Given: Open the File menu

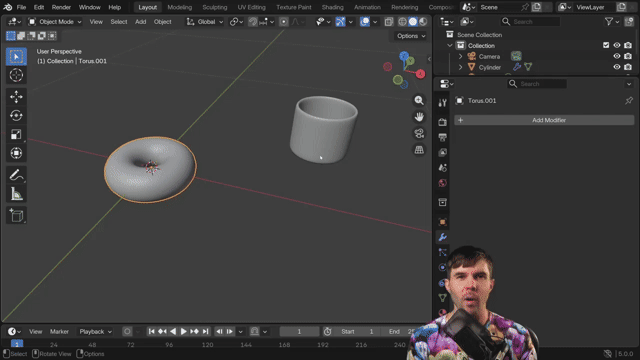Looking at the screenshot, I should tap(21, 7).
